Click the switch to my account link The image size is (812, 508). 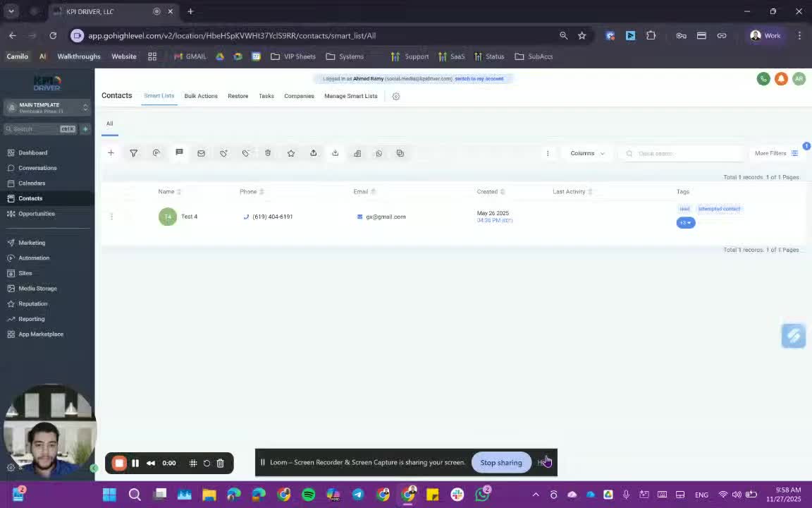(479, 79)
